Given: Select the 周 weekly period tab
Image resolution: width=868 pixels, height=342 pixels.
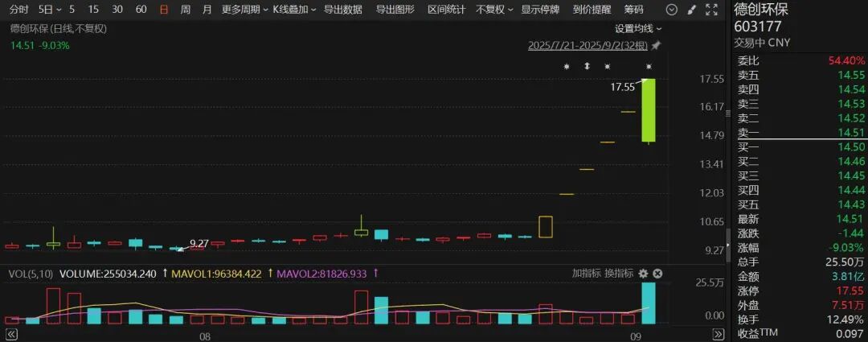Looking at the screenshot, I should pos(186,10).
